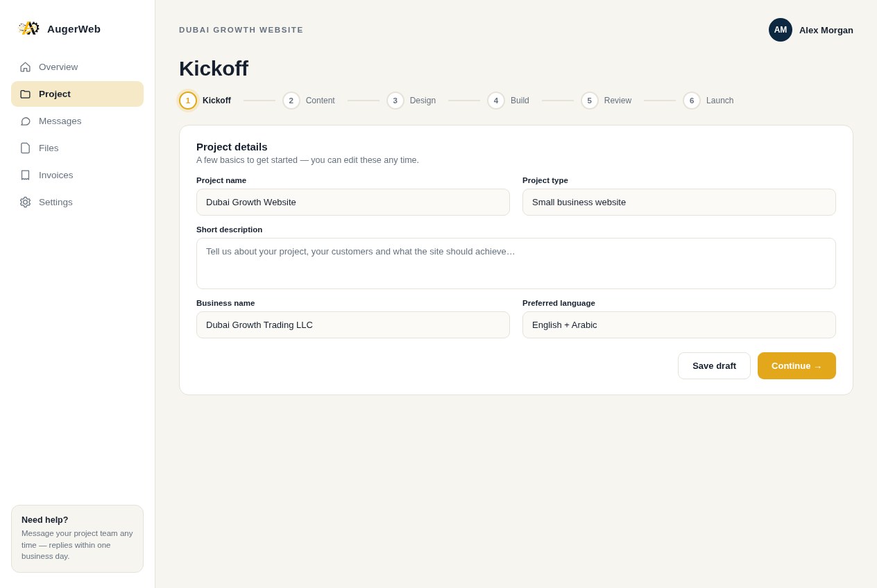877x588 pixels.
Task: Jump to step 6 Launch
Action: click(x=708, y=101)
